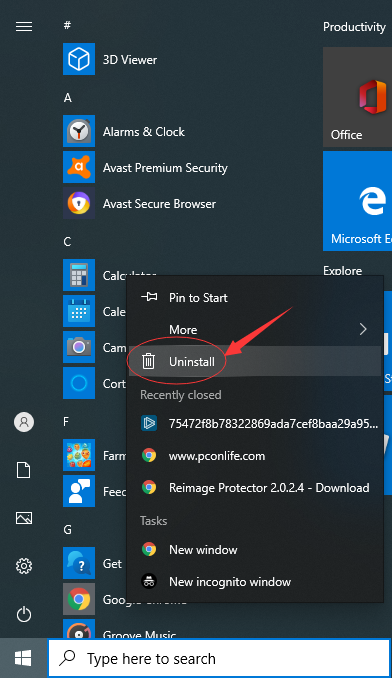Click the Cortana circle icon

[x=79, y=383]
